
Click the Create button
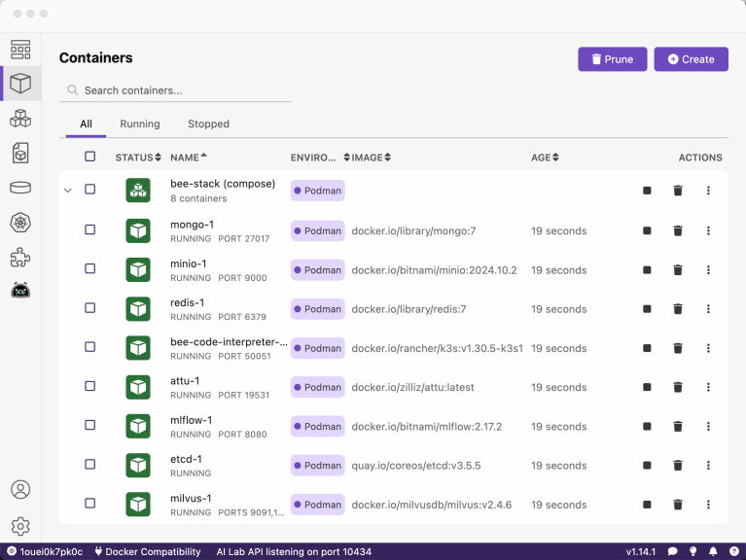[691, 59]
